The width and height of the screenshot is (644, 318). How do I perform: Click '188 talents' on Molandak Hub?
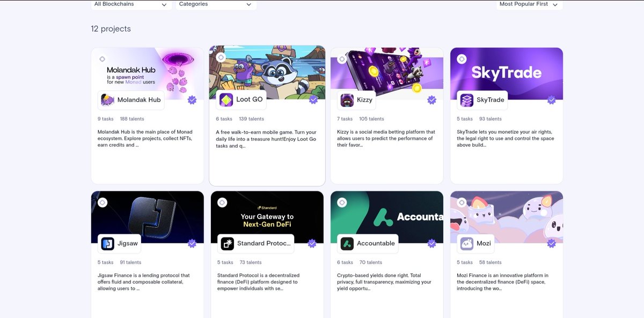tap(132, 119)
